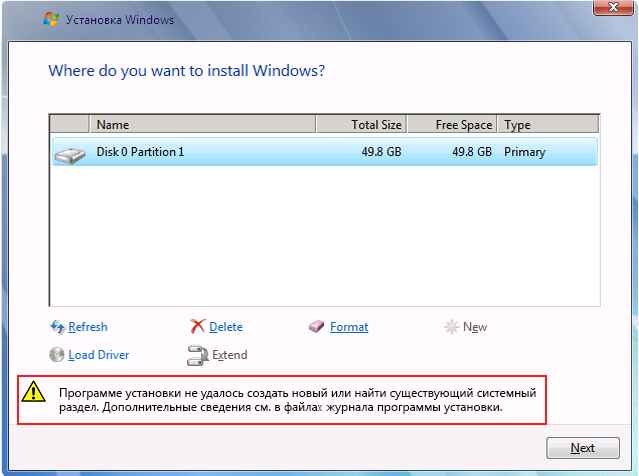Click the New option label
The width and height of the screenshot is (639, 476).
(475, 327)
